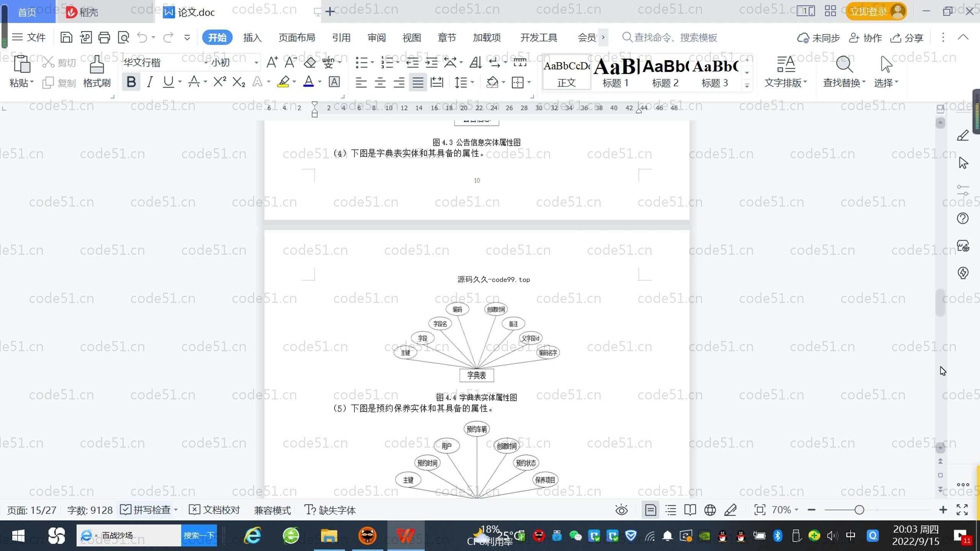Click the Align Right icon
Viewport: 980px width, 551px height.
399,82
